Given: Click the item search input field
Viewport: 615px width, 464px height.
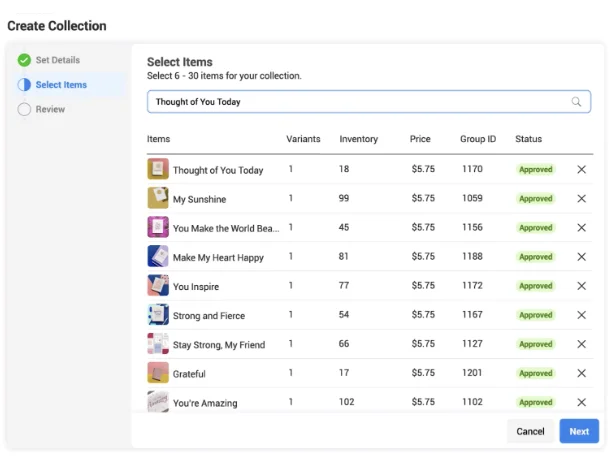Looking at the screenshot, I should (355, 102).
